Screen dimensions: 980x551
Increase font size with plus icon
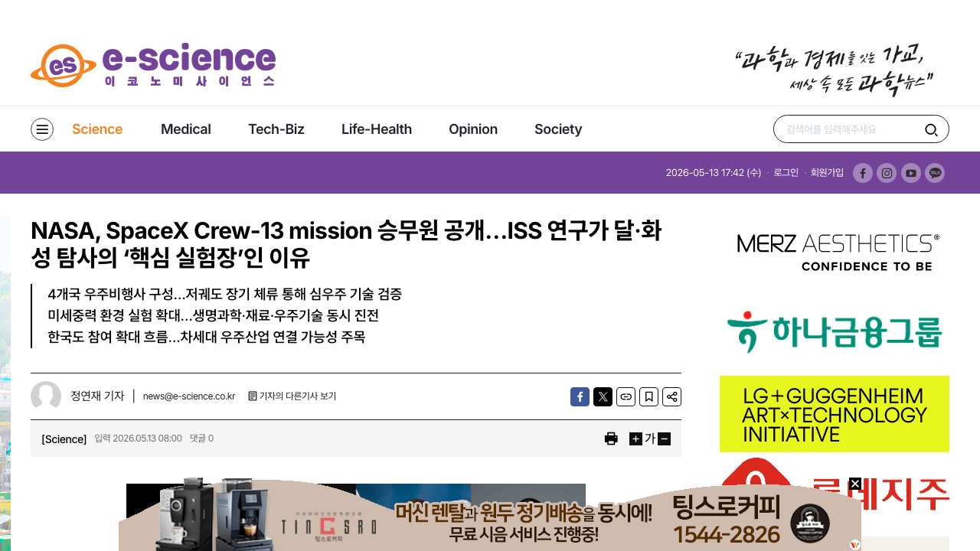pyautogui.click(x=635, y=439)
